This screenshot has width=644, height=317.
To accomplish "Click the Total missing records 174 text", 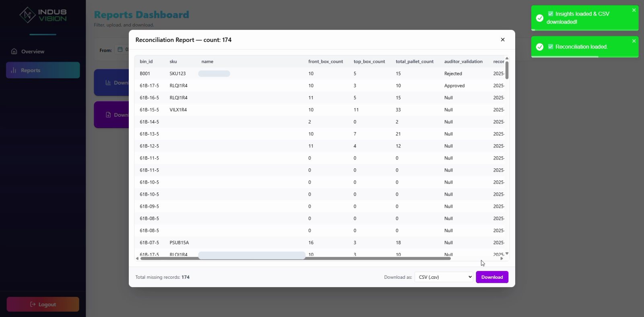I will click(162, 277).
